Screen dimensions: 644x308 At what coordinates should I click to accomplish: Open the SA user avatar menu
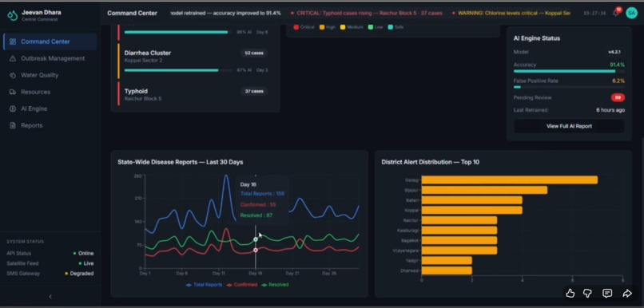(x=631, y=13)
